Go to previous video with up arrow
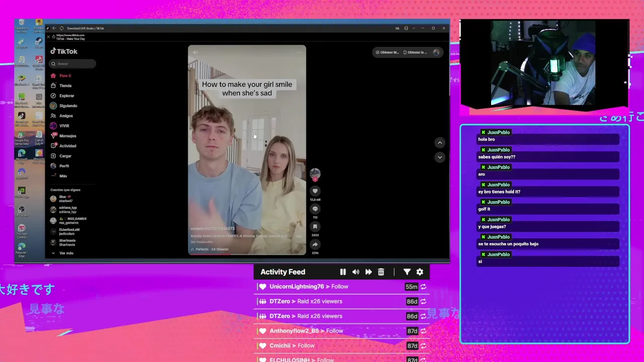Viewport: 644px width, 362px height. (x=440, y=143)
